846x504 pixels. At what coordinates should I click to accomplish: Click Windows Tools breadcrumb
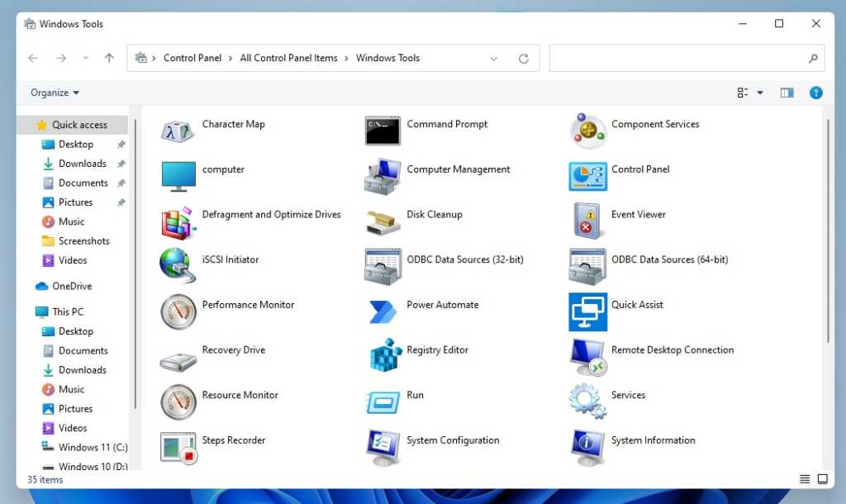[x=387, y=58]
